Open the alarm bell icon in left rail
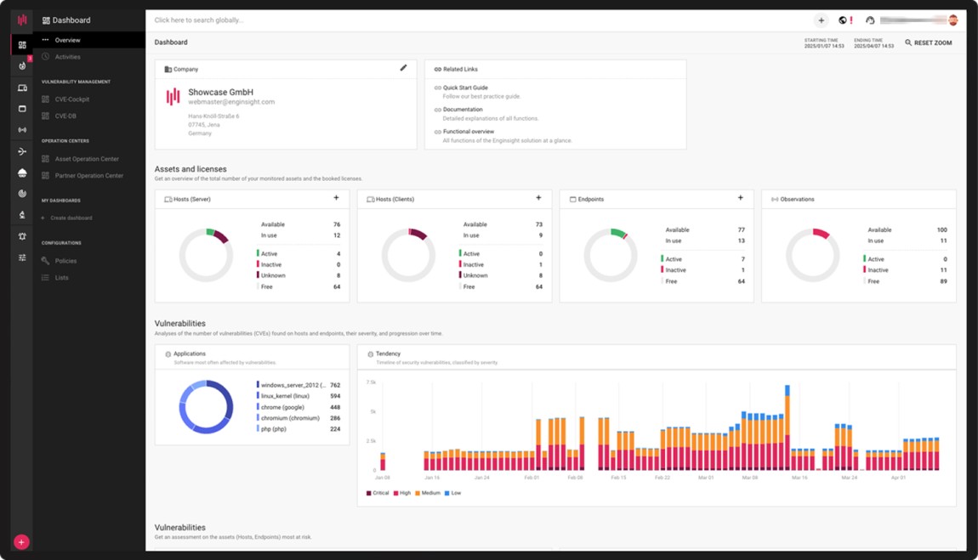This screenshot has width=978, height=560. 22,236
